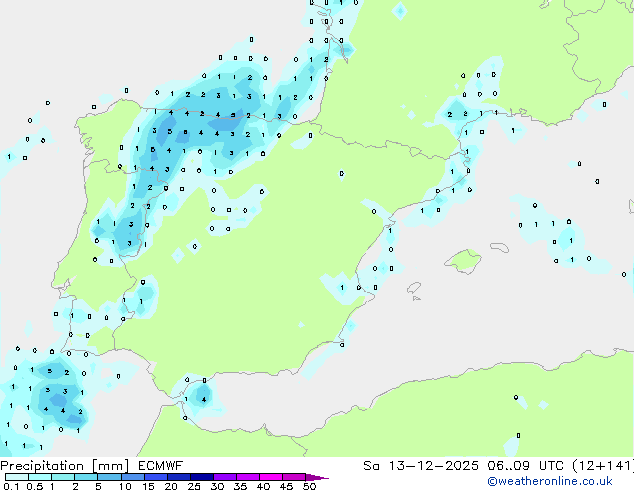
Task: Select the 25–30 mm navy swatch
Action: click(201, 477)
